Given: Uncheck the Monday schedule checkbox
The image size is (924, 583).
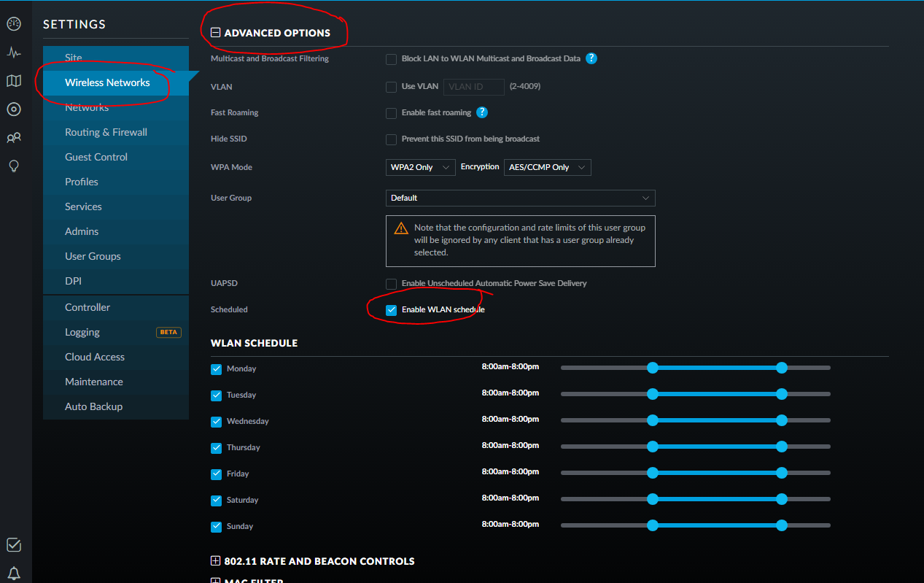Looking at the screenshot, I should [x=216, y=369].
